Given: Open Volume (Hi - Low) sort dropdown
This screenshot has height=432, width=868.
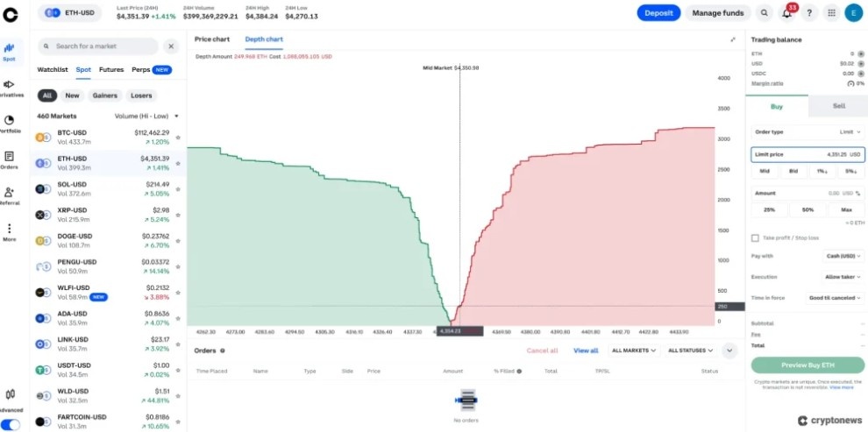Looking at the screenshot, I should click(x=146, y=117).
